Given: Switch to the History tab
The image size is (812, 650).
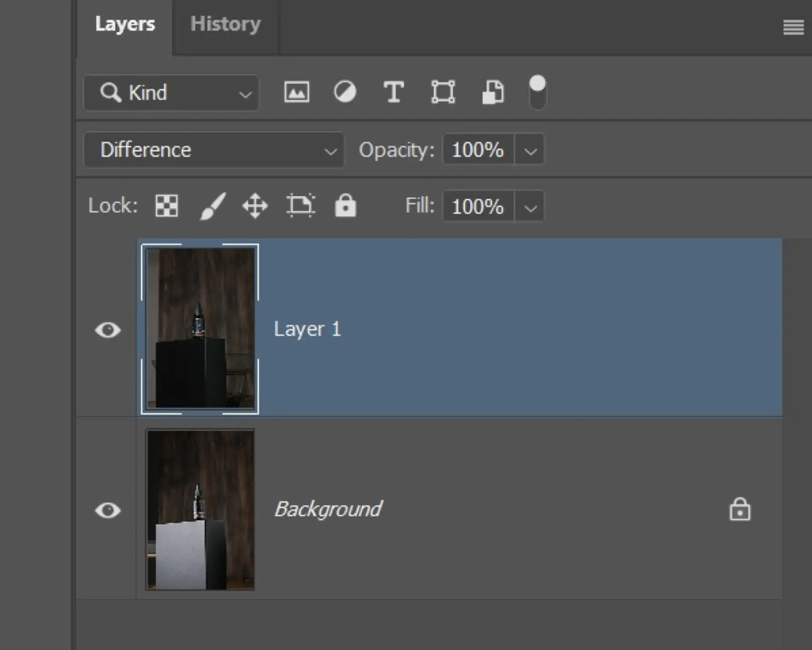Looking at the screenshot, I should (x=225, y=24).
